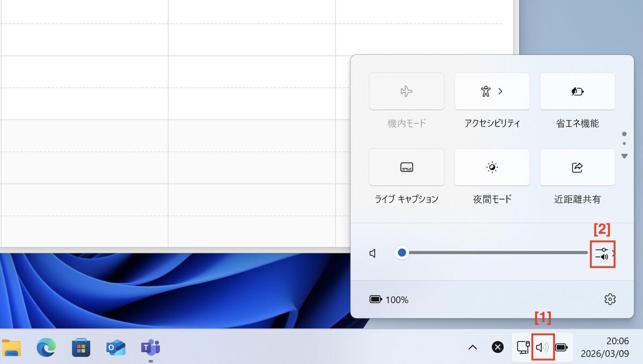Open the アクセシビリティ accessibility tile
Viewport: 643px width, 364px height.
coord(492,92)
